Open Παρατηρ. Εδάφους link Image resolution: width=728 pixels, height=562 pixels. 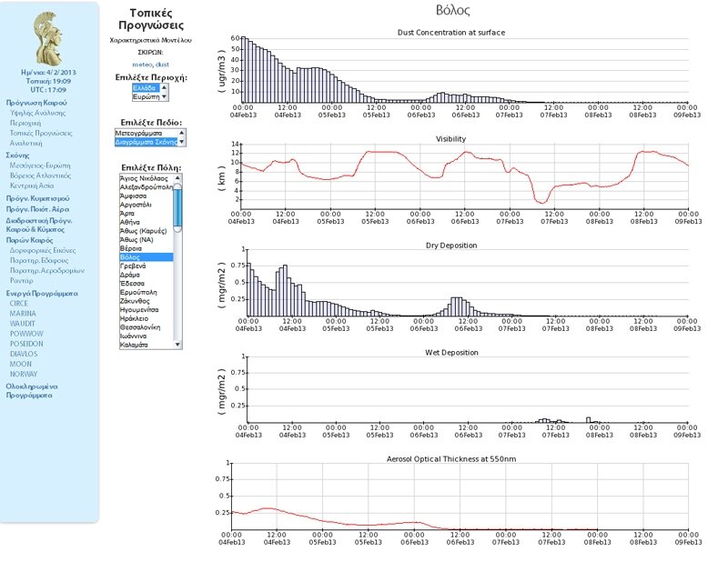39,261
